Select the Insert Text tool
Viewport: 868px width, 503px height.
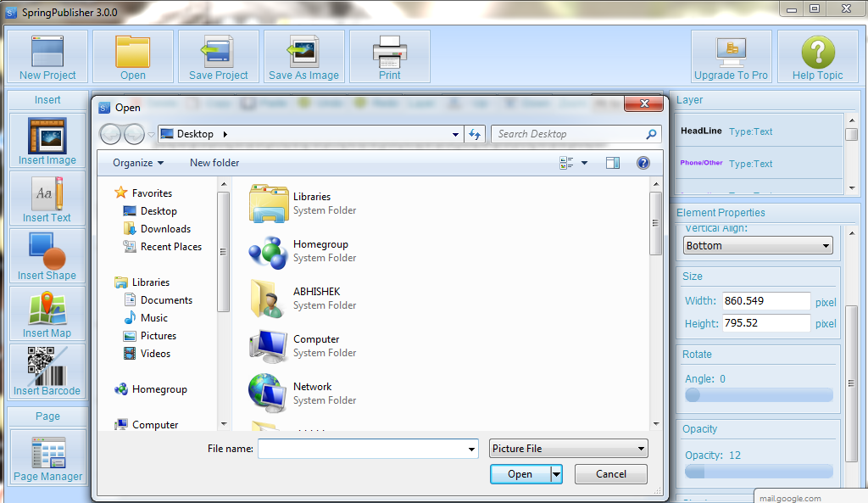pos(47,198)
